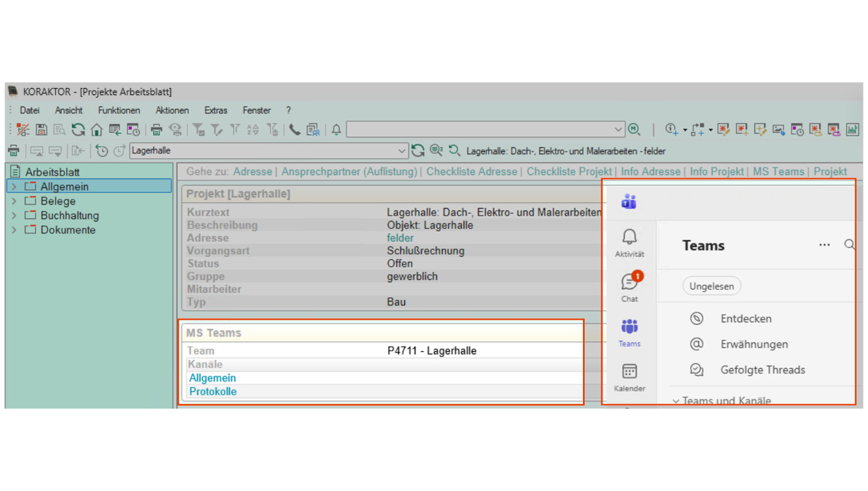Click the home icon in toolbar
The height and width of the screenshot is (491, 868).
pyautogui.click(x=96, y=130)
